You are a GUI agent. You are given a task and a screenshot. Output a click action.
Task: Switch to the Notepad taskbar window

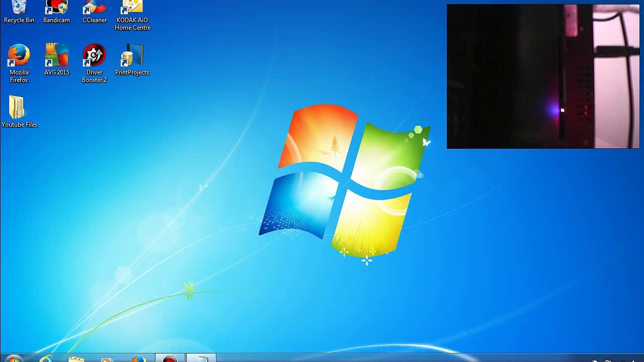[201, 358]
